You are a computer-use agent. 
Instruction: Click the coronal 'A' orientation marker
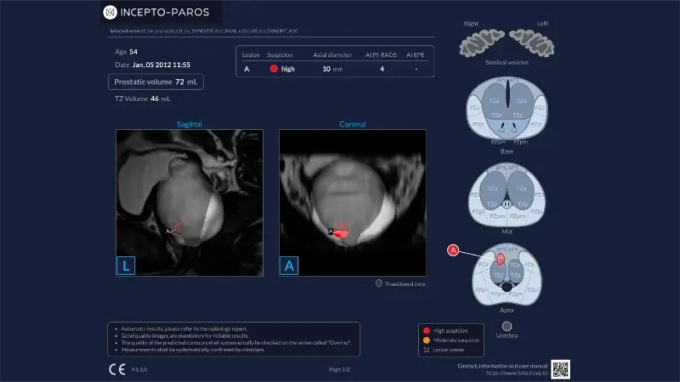tap(289, 265)
